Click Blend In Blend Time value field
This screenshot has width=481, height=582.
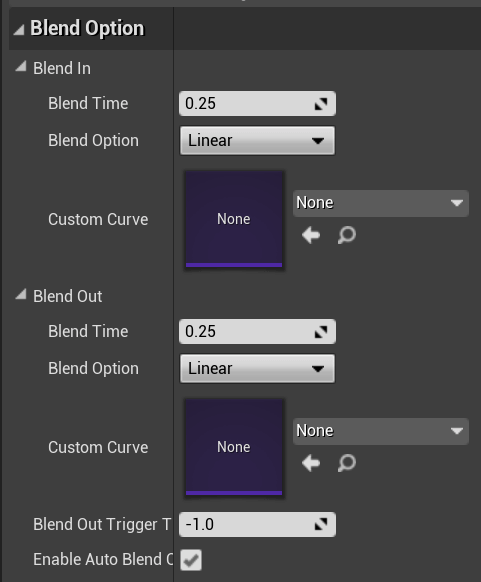pyautogui.click(x=258, y=104)
